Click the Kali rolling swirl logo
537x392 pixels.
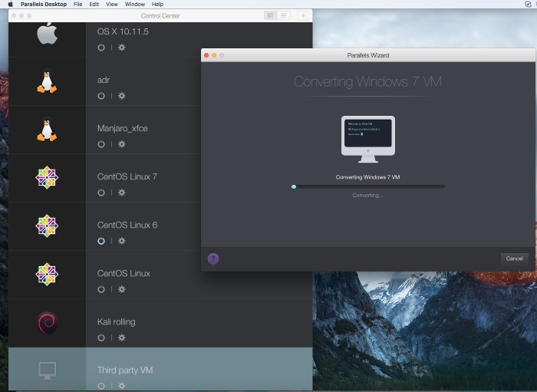tap(47, 323)
